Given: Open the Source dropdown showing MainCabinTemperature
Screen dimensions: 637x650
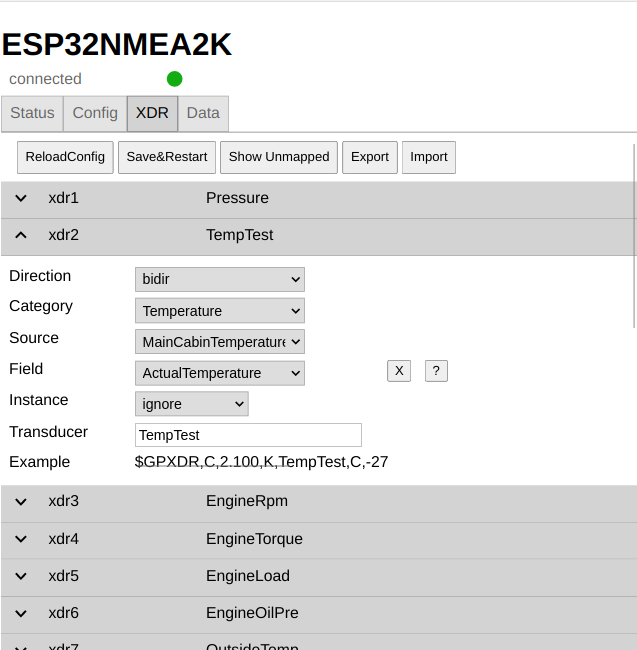Looking at the screenshot, I should point(219,342).
